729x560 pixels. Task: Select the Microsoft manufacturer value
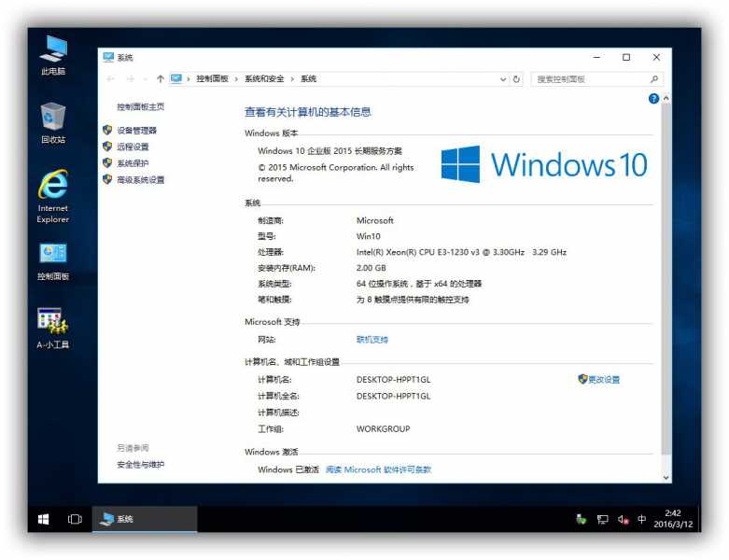[374, 221]
